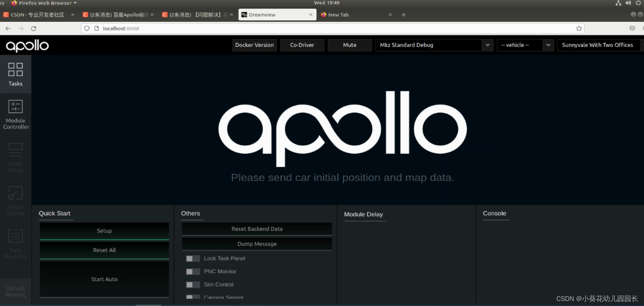Image resolution: width=644 pixels, height=306 pixels.
Task: Click the browser back arrow
Action: click(x=8, y=29)
